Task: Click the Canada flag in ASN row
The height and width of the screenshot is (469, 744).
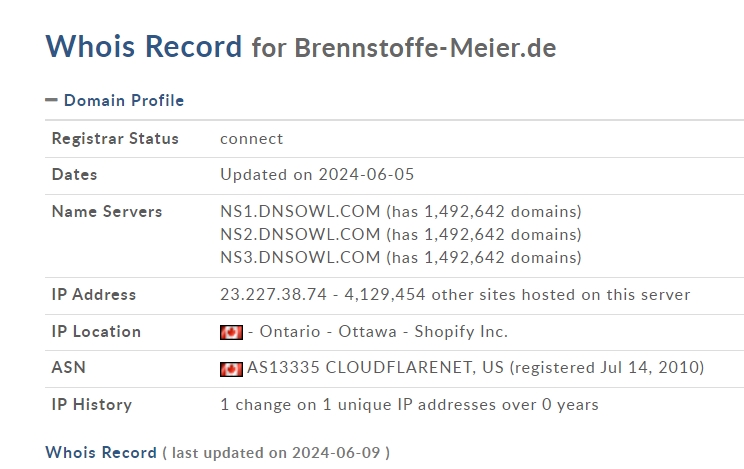Action: [x=231, y=369]
